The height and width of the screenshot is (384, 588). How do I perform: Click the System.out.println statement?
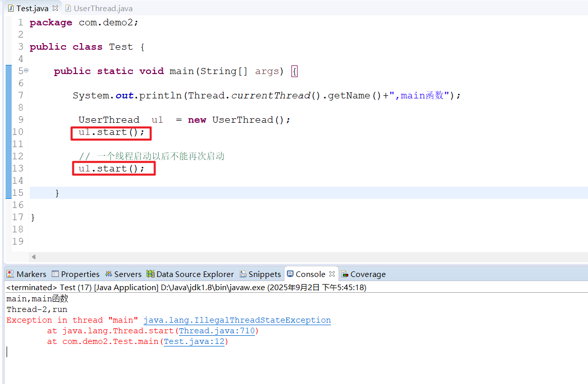266,95
